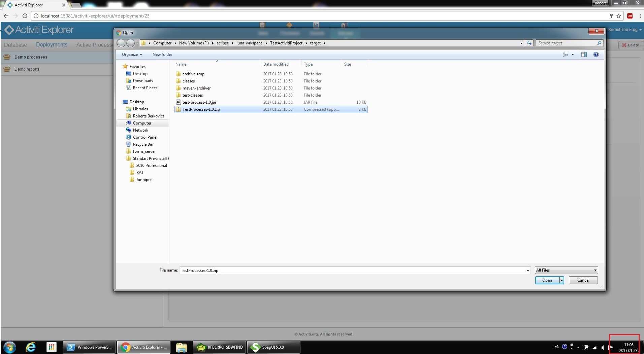Image resolution: width=644 pixels, height=354 pixels.
Task: Open the change view icon
Action: [x=566, y=55]
